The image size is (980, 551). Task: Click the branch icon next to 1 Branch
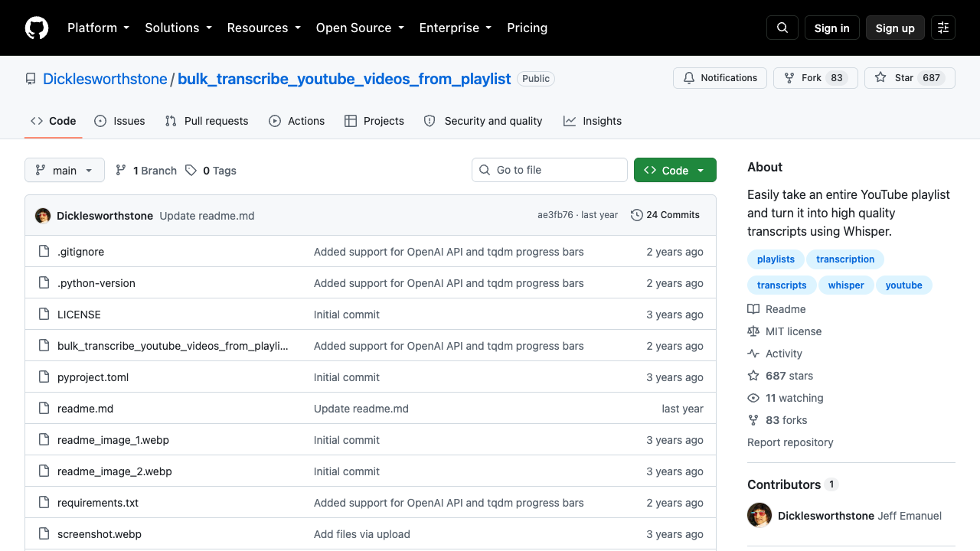point(121,170)
